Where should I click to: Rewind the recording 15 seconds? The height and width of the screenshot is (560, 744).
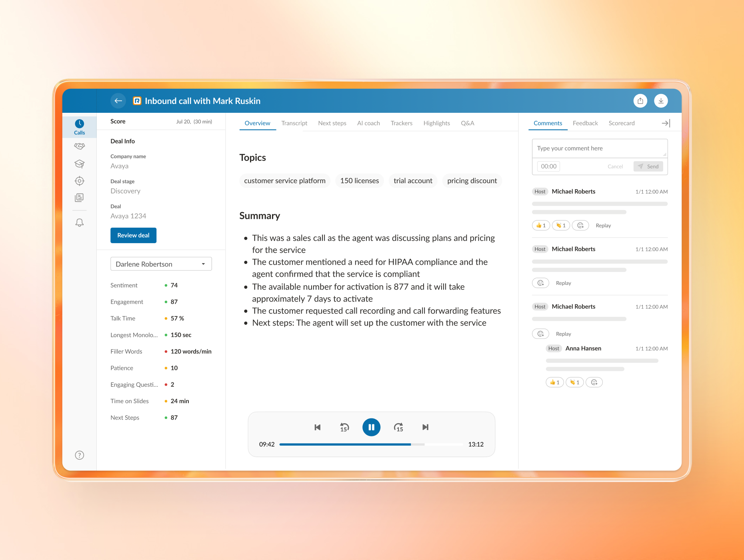pyautogui.click(x=344, y=427)
